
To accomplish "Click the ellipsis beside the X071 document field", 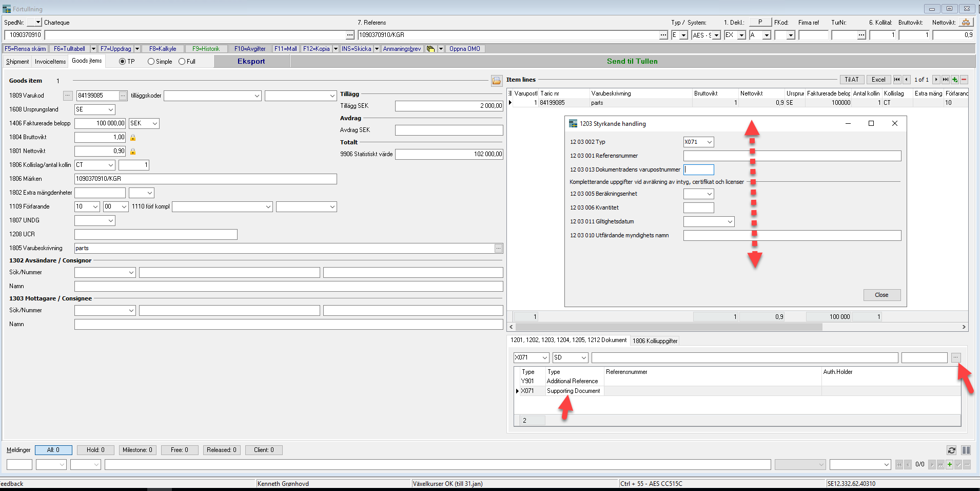I will pyautogui.click(x=956, y=357).
